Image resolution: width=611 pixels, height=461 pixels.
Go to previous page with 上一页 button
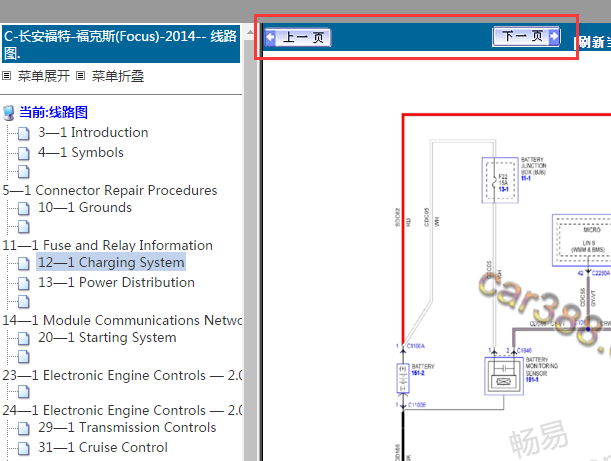(298, 38)
